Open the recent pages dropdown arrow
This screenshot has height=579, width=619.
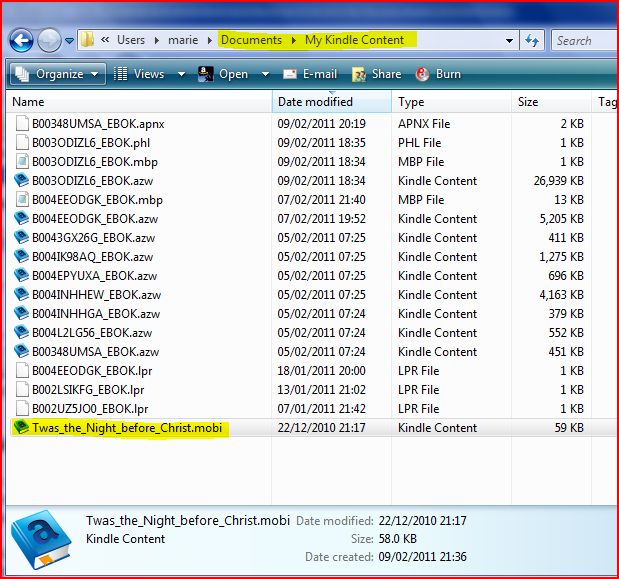click(x=69, y=40)
